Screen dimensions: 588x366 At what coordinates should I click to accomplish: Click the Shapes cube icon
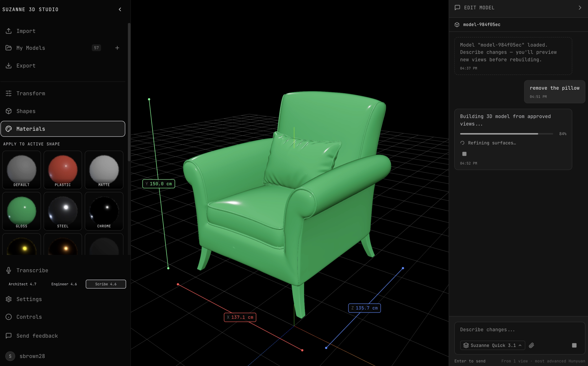(x=9, y=111)
